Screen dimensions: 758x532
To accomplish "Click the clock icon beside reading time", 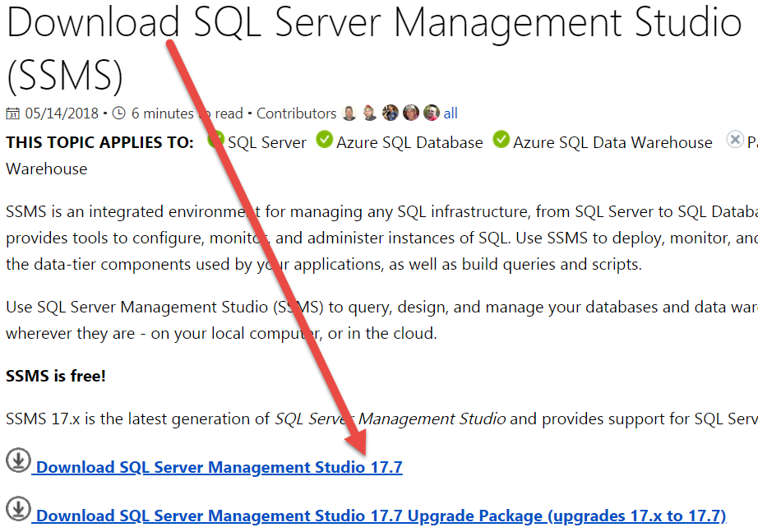I will [x=118, y=113].
